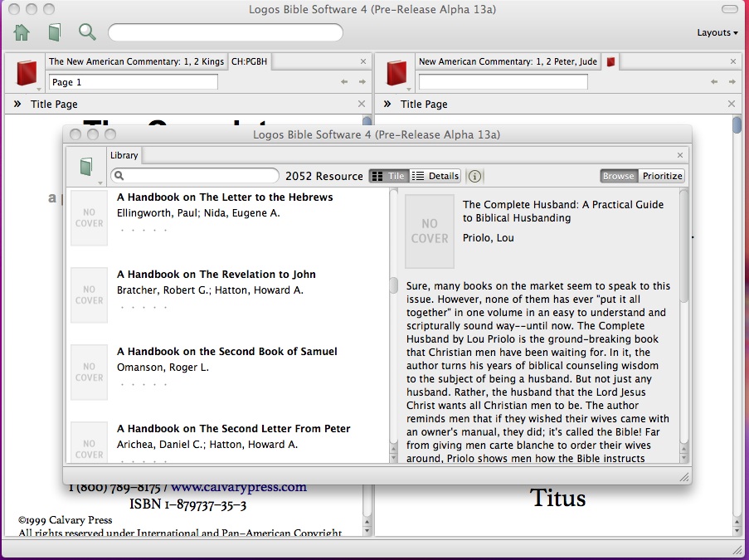The image size is (749, 560).
Task: Click the main window toolbar pill button
Action: (x=729, y=9)
